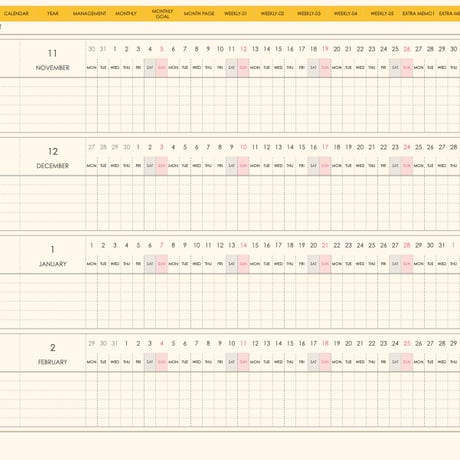This screenshot has height=460, width=460.
Task: Click date 17 in the January row
Action: (x=278, y=246)
